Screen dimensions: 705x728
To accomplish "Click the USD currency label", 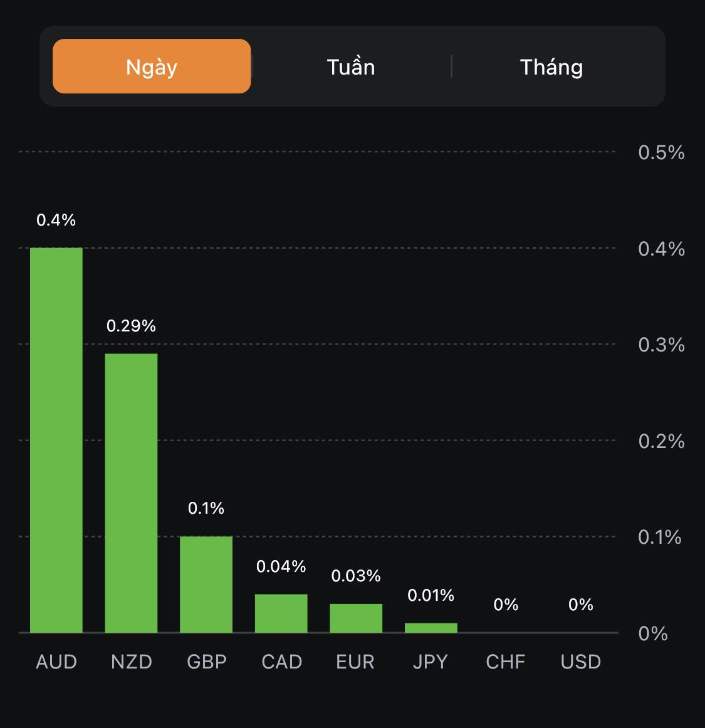I will 581,662.
